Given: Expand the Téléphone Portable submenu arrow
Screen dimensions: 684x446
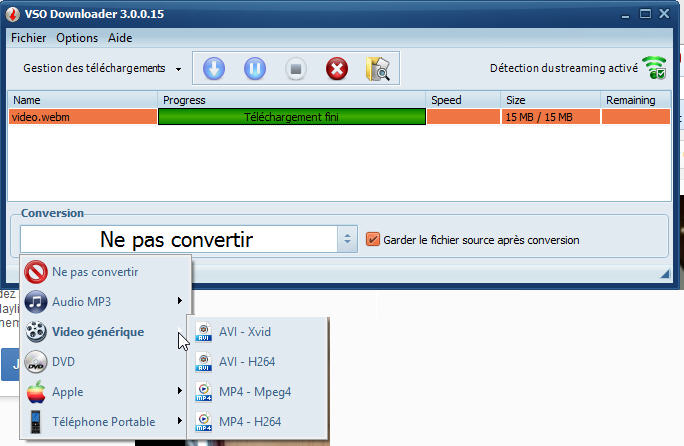Looking at the screenshot, I should (179, 421).
